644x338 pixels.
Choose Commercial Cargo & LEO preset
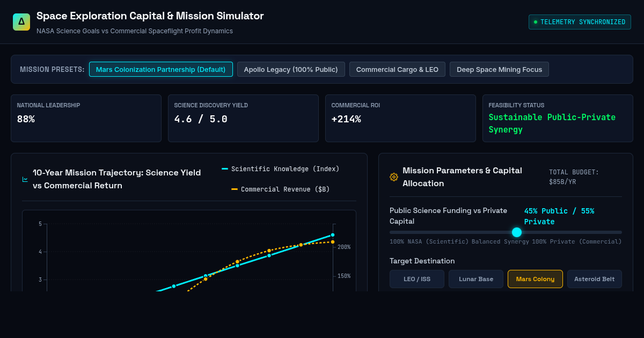(397, 69)
